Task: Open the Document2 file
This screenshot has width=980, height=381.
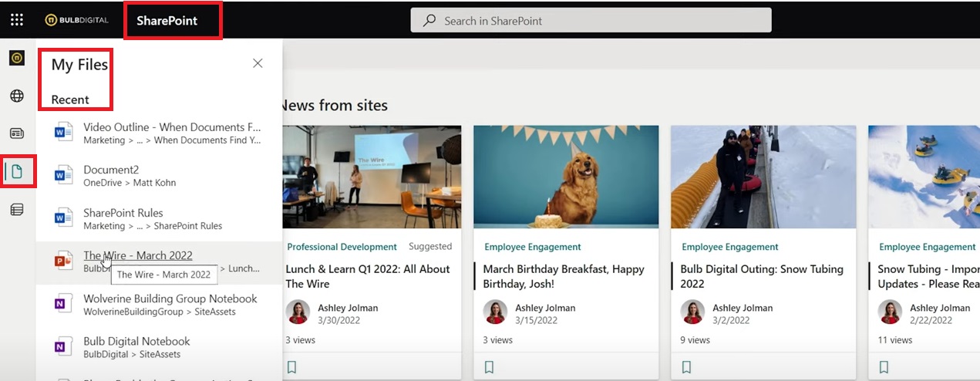Action: tap(111, 170)
